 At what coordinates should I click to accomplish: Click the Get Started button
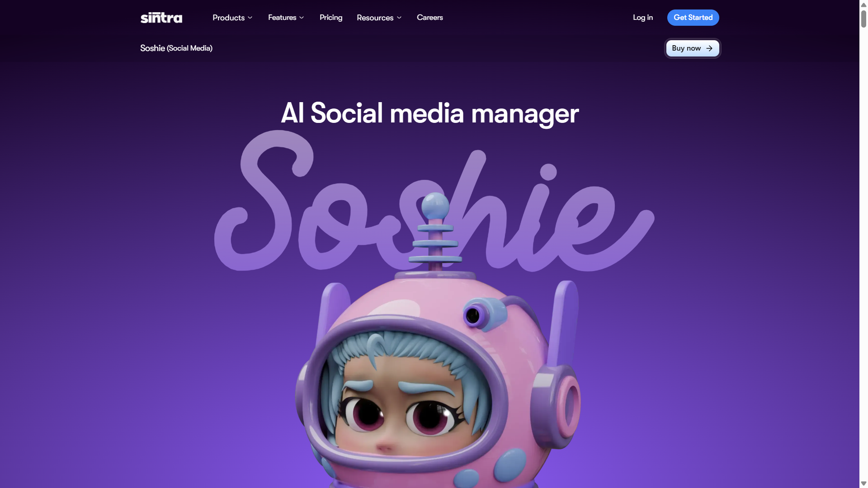tap(693, 18)
